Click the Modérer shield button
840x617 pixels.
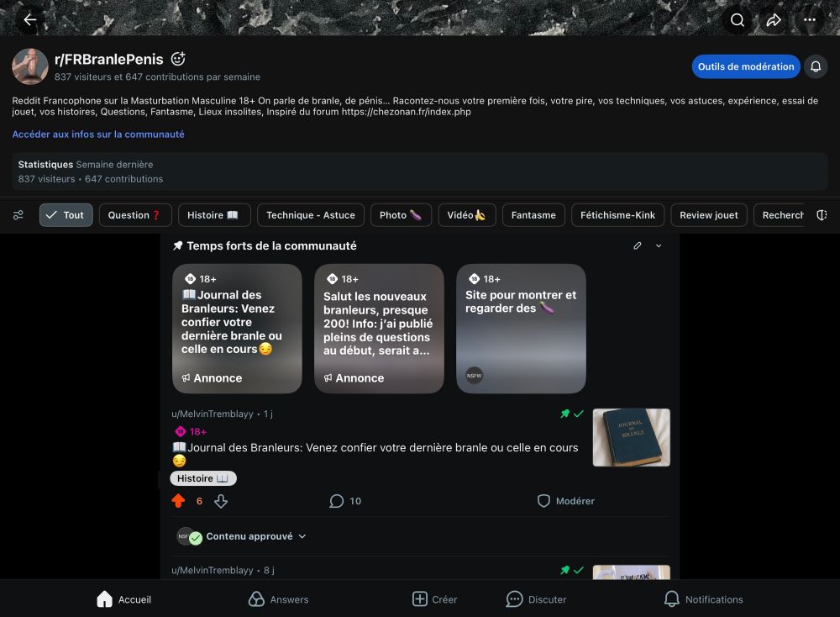click(565, 501)
